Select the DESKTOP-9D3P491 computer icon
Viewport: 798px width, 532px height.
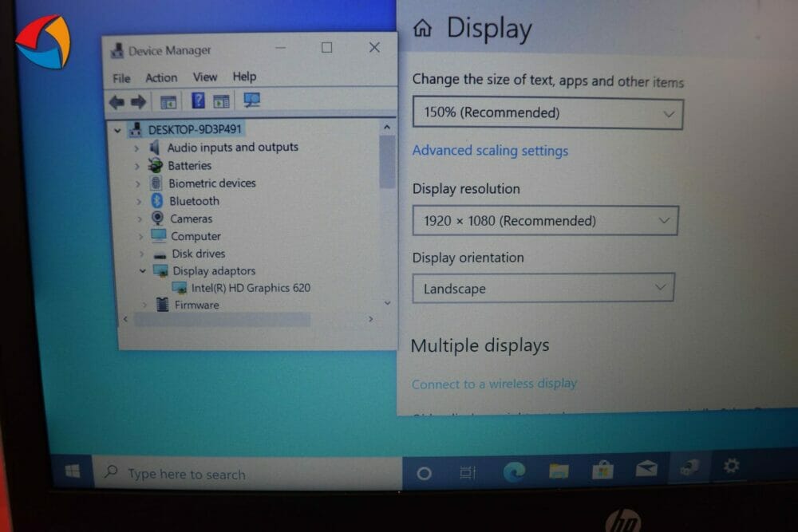[136, 130]
